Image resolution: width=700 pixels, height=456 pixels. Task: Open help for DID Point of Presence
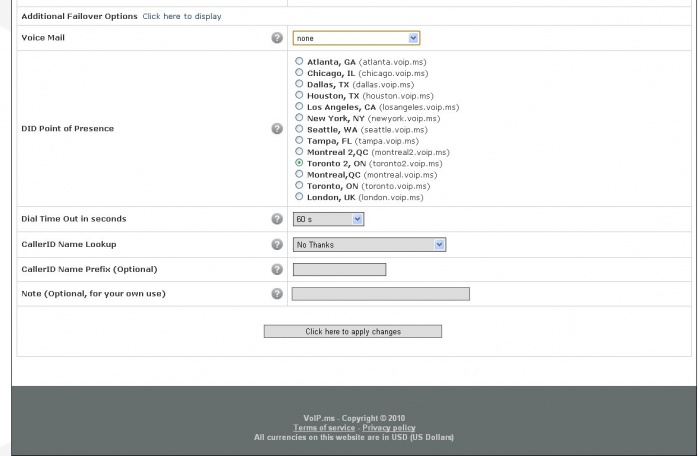point(277,129)
